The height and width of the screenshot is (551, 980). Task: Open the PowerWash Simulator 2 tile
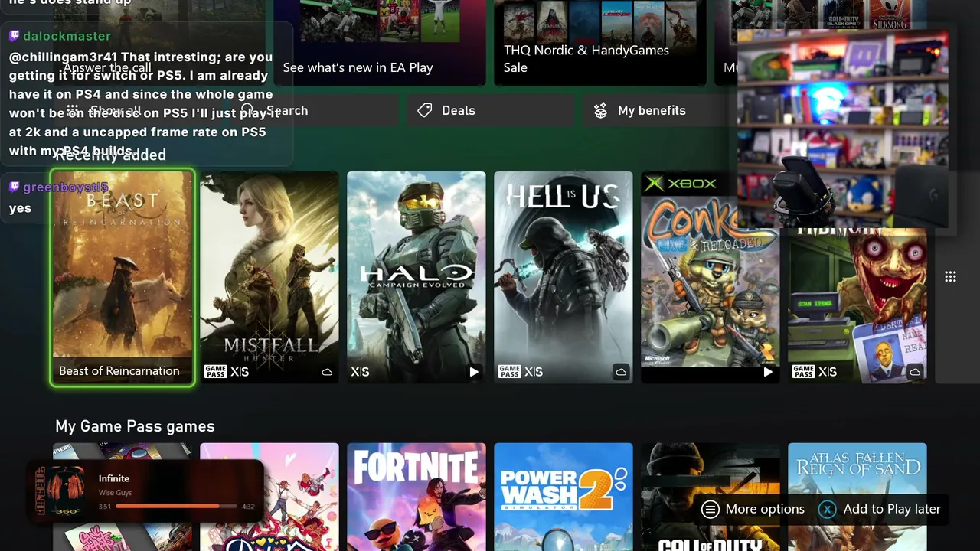[x=563, y=497]
